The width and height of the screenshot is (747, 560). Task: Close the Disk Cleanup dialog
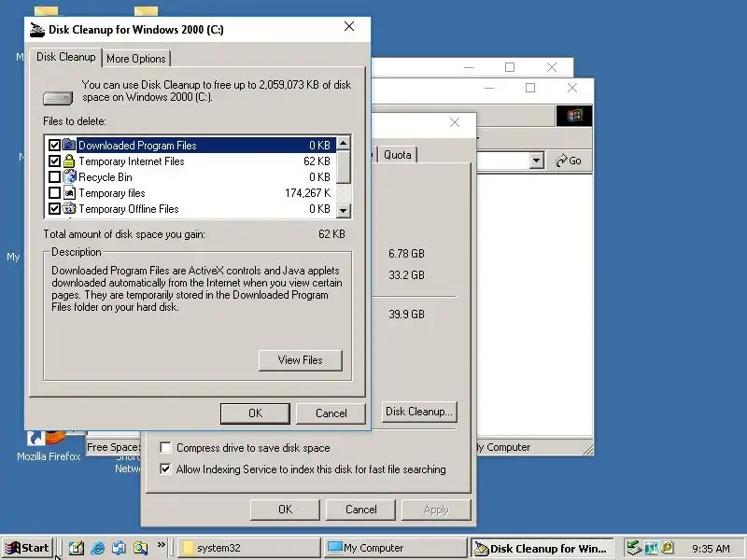(x=349, y=27)
